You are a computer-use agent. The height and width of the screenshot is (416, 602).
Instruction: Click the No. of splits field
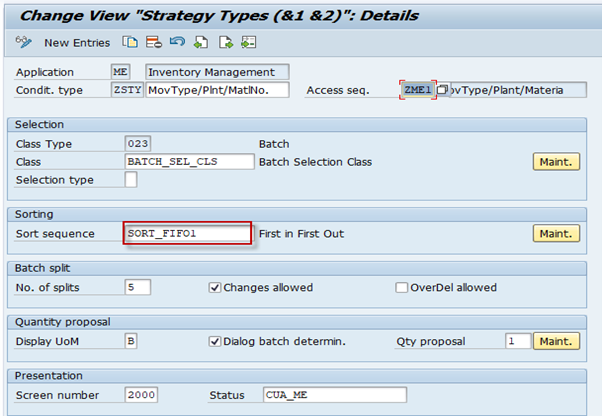(138, 287)
